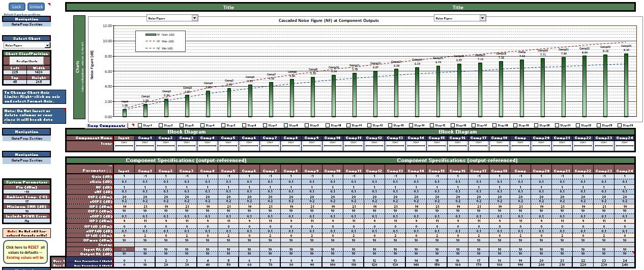This screenshot has height=270, width=644.
Task: Click the Lock button
Action: tap(16, 7)
